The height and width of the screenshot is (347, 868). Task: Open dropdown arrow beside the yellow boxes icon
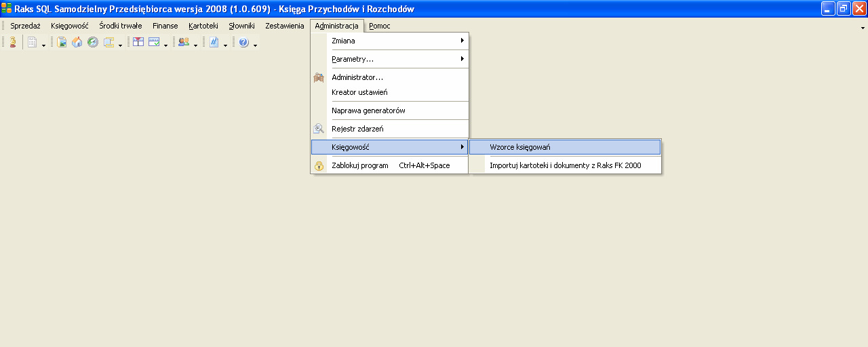click(120, 45)
